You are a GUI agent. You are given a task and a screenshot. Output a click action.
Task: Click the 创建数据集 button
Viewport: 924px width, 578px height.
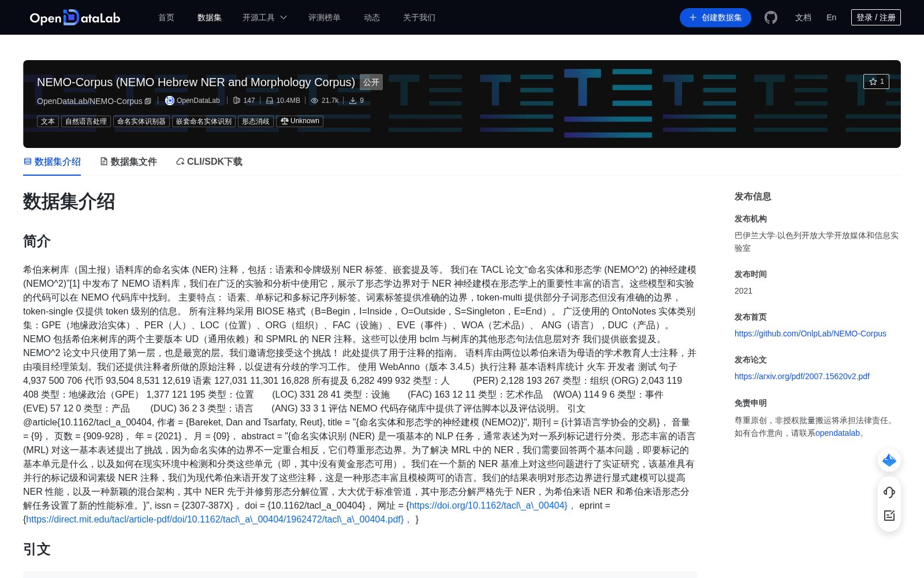click(716, 17)
